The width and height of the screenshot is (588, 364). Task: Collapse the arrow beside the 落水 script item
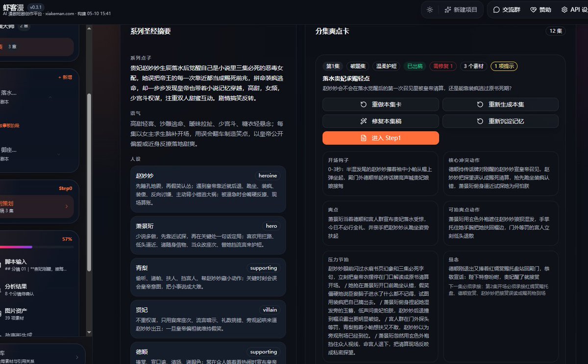pos(50,97)
